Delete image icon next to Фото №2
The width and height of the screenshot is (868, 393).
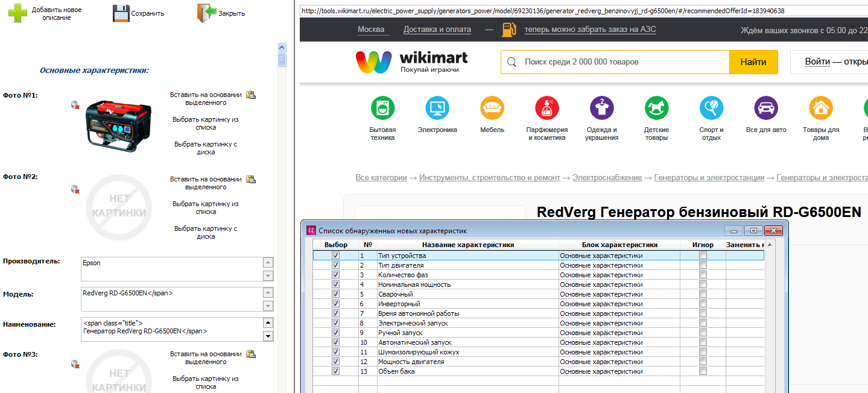click(x=75, y=189)
